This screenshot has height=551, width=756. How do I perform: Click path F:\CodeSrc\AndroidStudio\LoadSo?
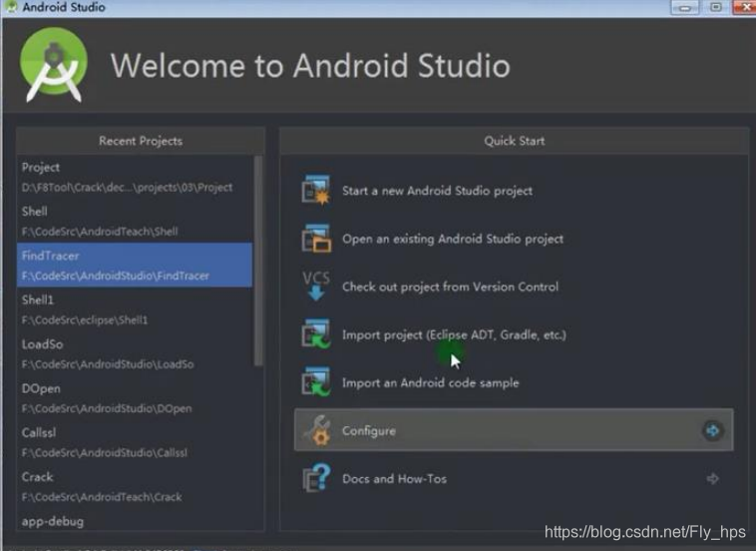click(x=108, y=364)
